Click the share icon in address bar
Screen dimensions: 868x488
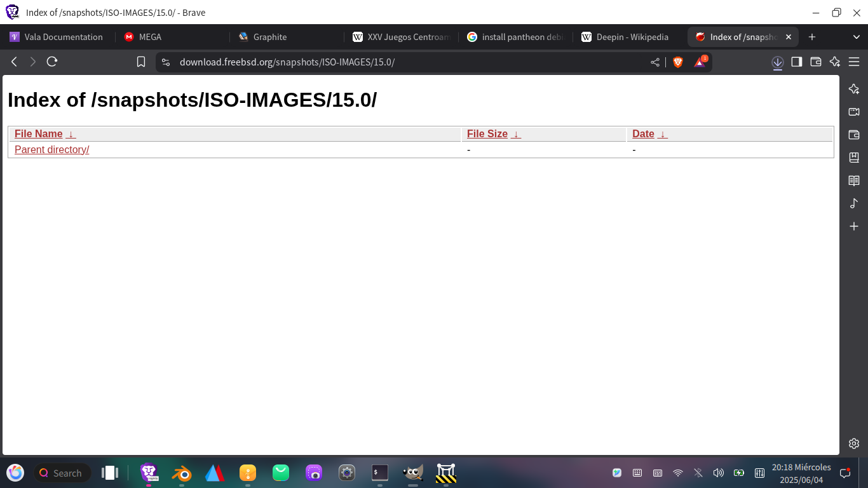click(x=655, y=62)
